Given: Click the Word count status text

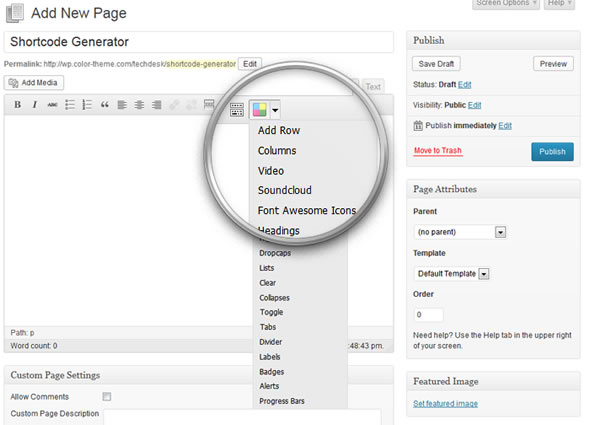Looking at the screenshot, I should coord(34,346).
